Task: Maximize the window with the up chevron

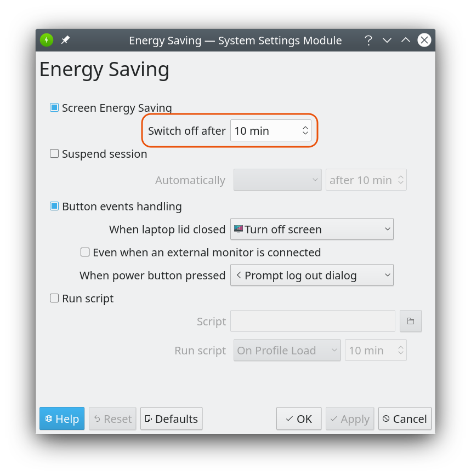Action: pyautogui.click(x=405, y=41)
